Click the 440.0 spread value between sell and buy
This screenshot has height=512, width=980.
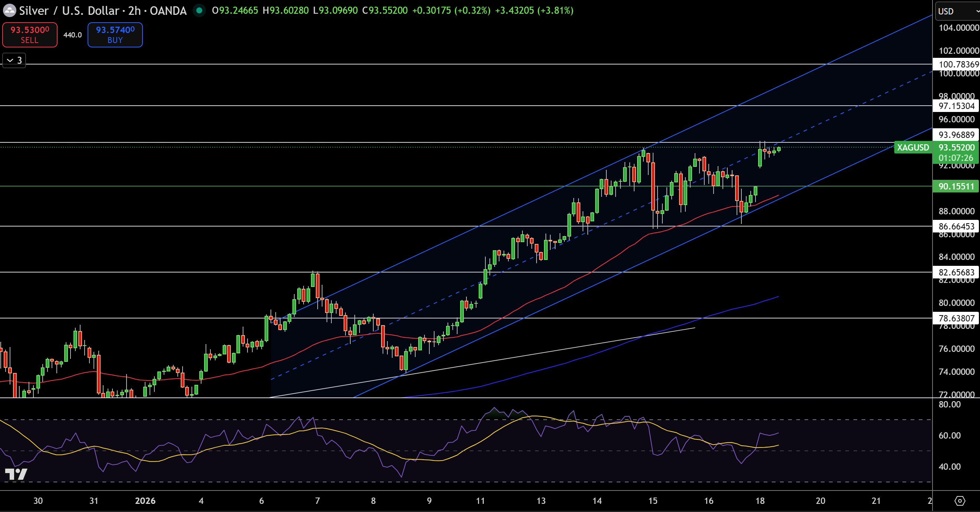click(72, 35)
